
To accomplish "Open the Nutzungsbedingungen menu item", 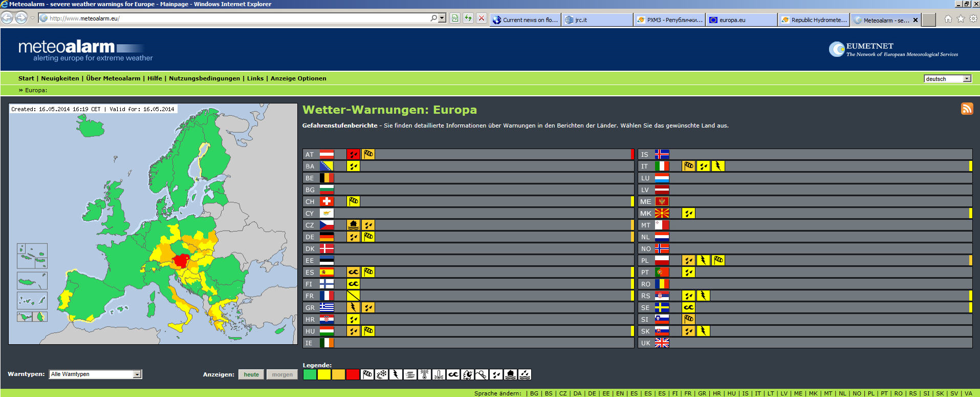I will (x=204, y=78).
